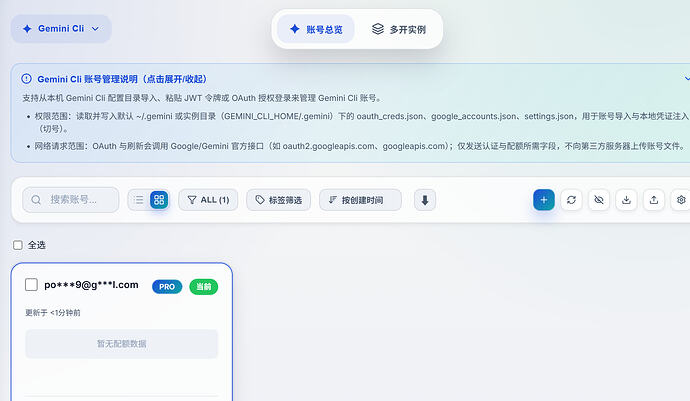Refresh all accounts with the refresh icon
Image resolution: width=690 pixels, height=401 pixels.
tap(571, 200)
